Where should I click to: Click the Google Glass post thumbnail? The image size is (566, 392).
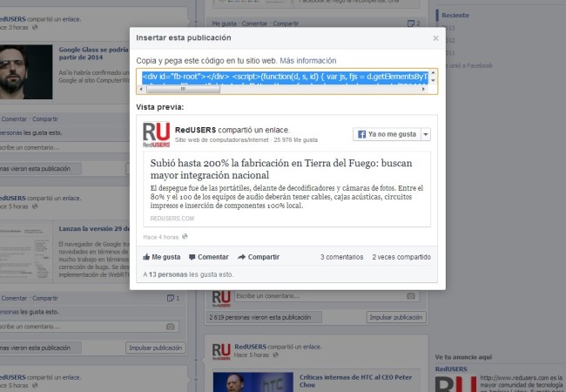click(26, 71)
